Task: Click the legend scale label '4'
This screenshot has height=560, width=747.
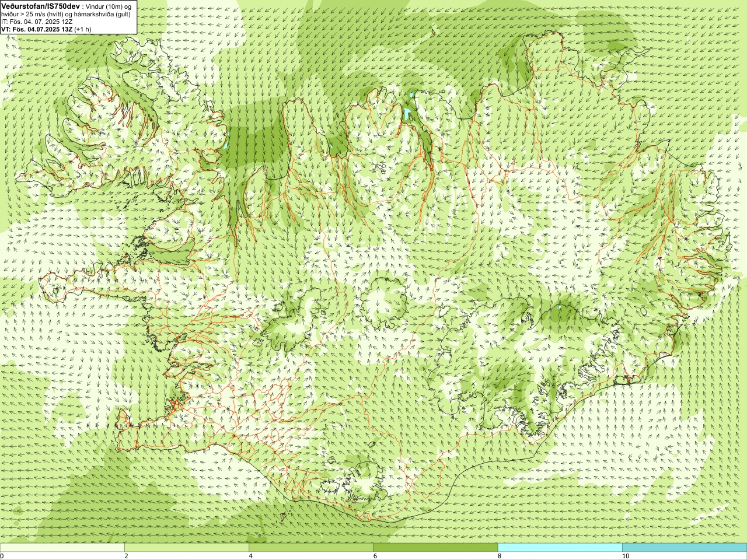Action: tap(250, 556)
